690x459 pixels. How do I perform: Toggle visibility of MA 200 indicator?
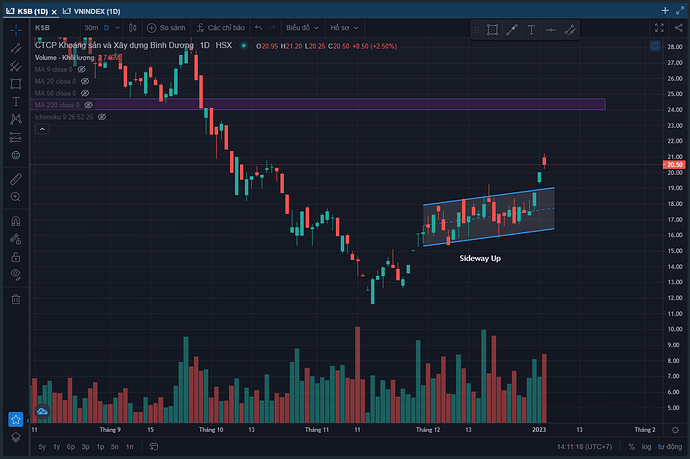click(88, 105)
